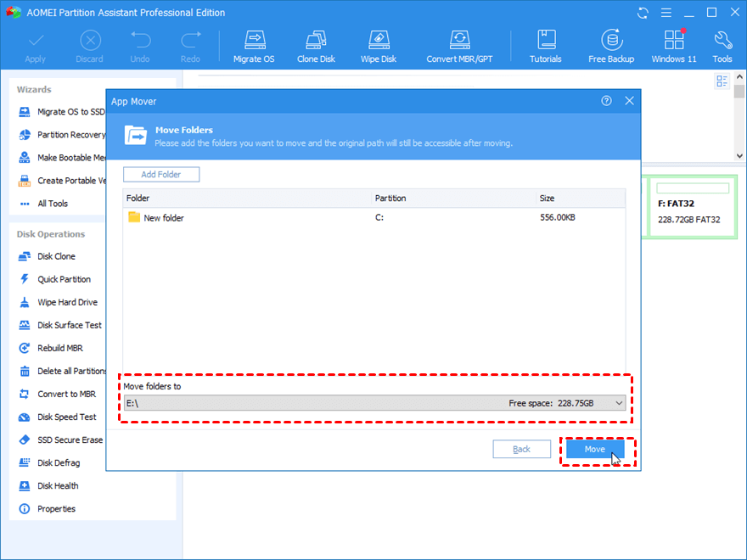Open the Tools wrench icon

pos(722,48)
